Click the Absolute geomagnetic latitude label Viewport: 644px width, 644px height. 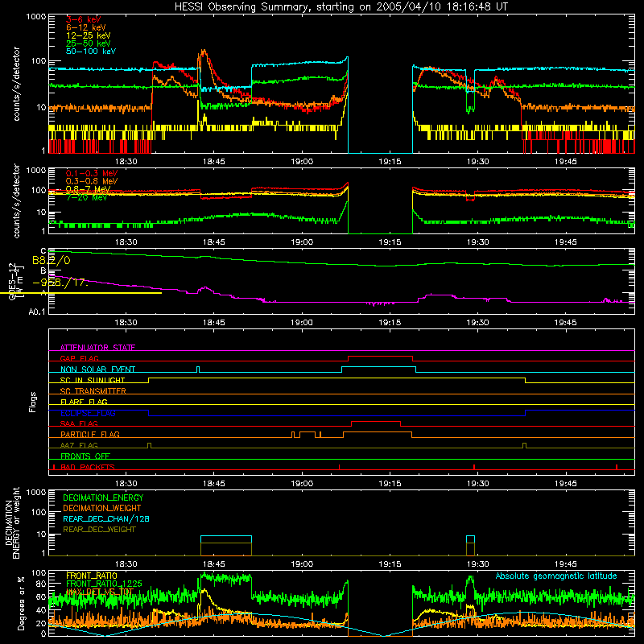tap(556, 576)
